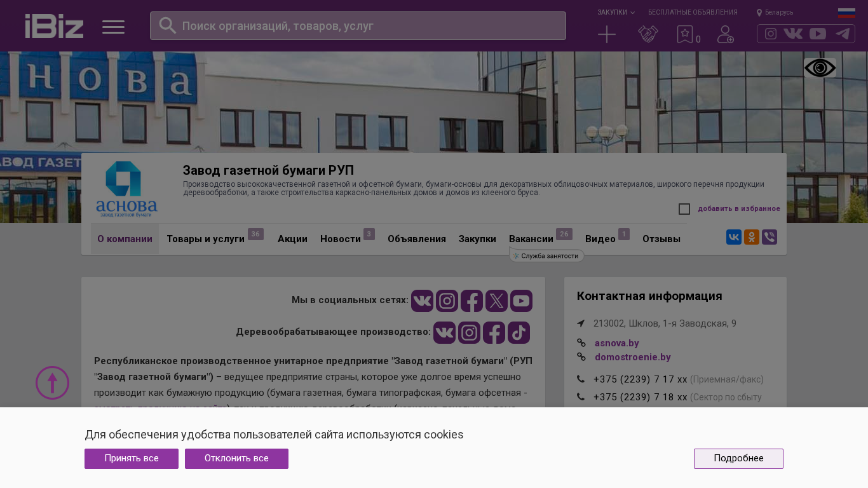
Task: Open the handshake partners icon
Action: tap(648, 34)
